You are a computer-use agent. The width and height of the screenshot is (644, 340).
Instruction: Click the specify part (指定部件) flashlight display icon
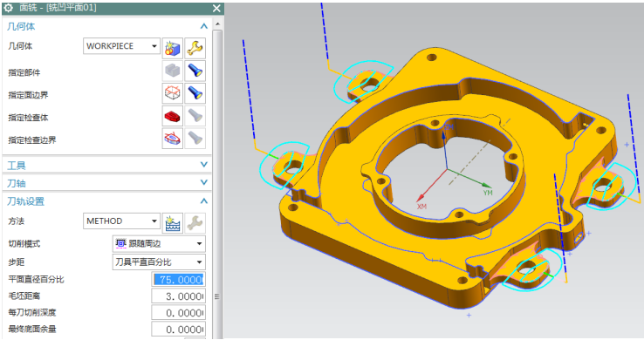[x=195, y=71]
